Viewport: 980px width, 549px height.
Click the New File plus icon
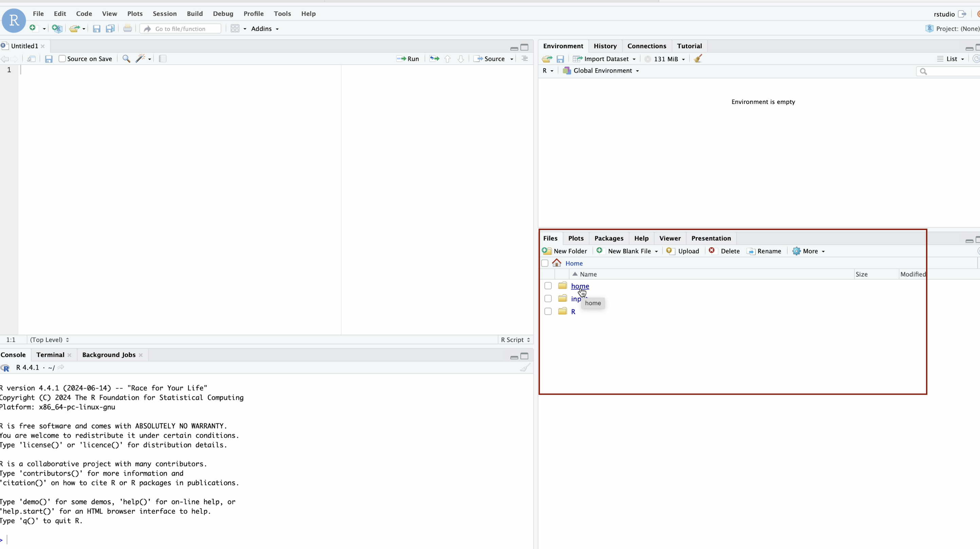[33, 28]
